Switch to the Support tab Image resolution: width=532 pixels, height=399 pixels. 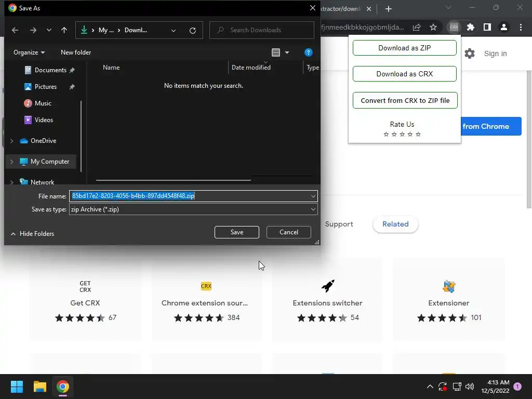point(339,224)
